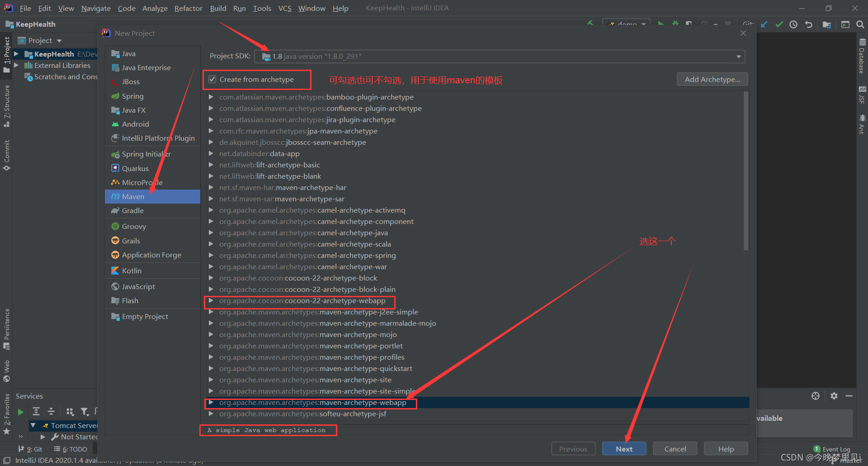This screenshot has width=868, height=466.
Task: Expand the Not Started node
Action: pos(43,437)
